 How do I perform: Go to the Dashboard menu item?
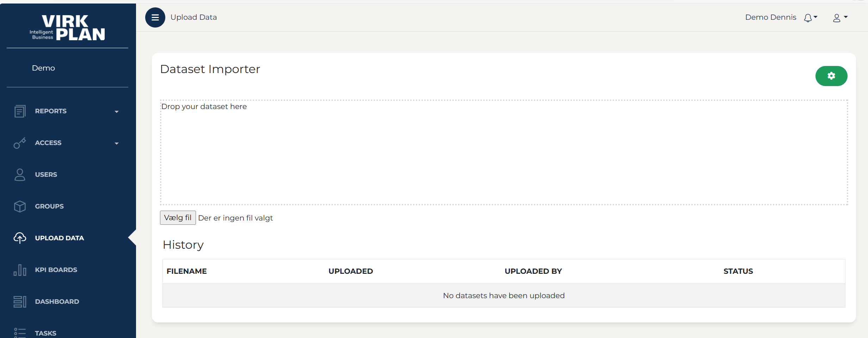click(57, 302)
